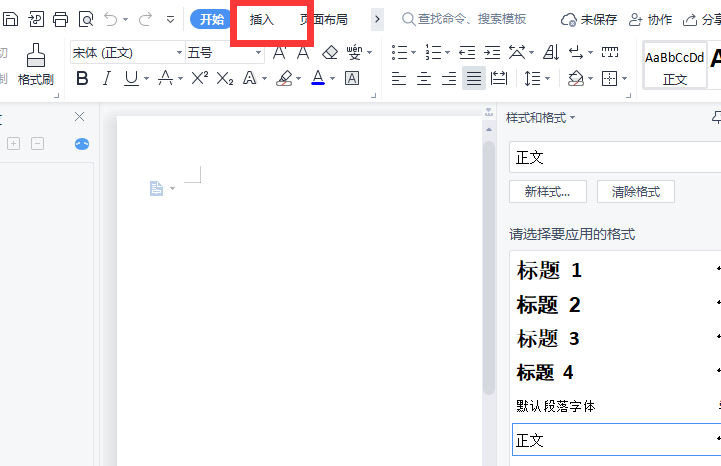Click the Format Painter (格式刷) tool

coord(35,64)
